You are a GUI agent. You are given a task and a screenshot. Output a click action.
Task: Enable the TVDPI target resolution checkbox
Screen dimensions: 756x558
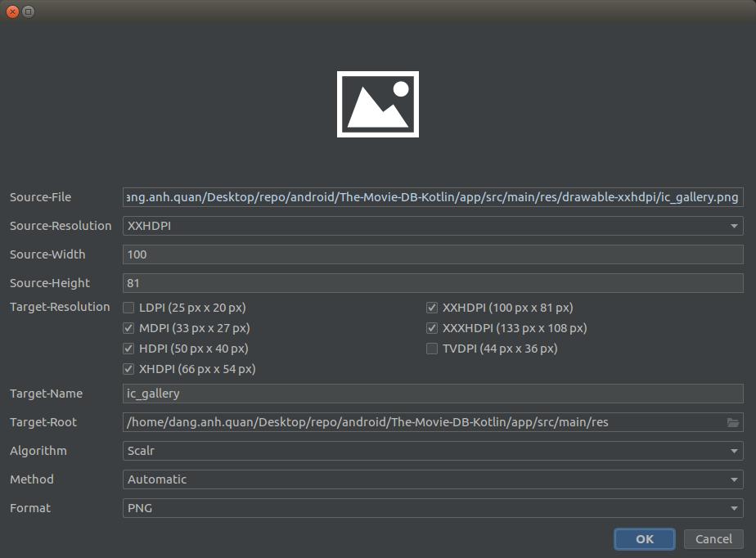click(432, 349)
